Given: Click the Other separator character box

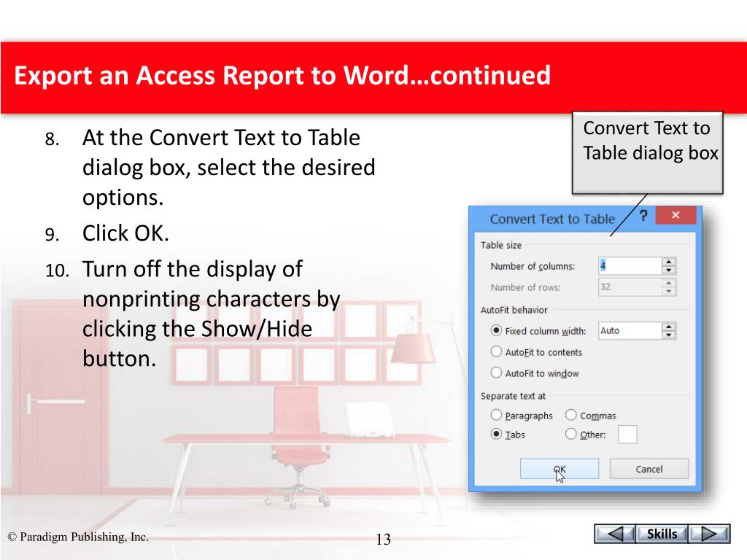Looking at the screenshot, I should [x=627, y=435].
